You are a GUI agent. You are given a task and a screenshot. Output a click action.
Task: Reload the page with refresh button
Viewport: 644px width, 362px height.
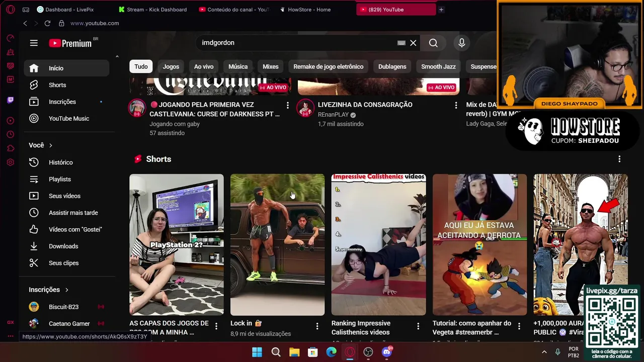coord(47,23)
